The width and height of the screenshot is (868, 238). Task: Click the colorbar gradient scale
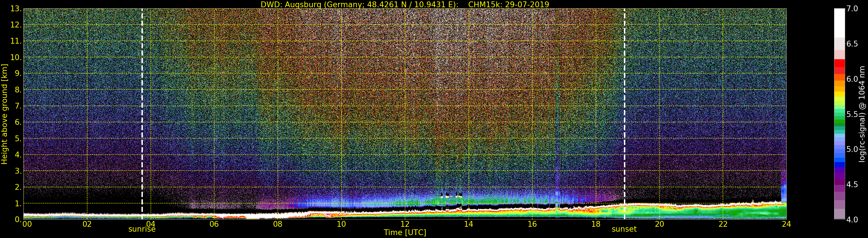839,114
